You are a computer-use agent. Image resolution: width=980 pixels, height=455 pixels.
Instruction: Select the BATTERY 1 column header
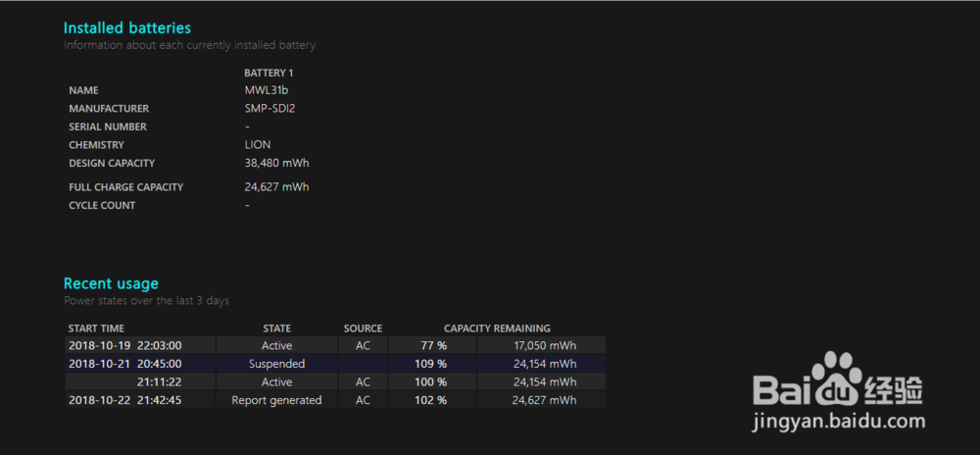269,73
